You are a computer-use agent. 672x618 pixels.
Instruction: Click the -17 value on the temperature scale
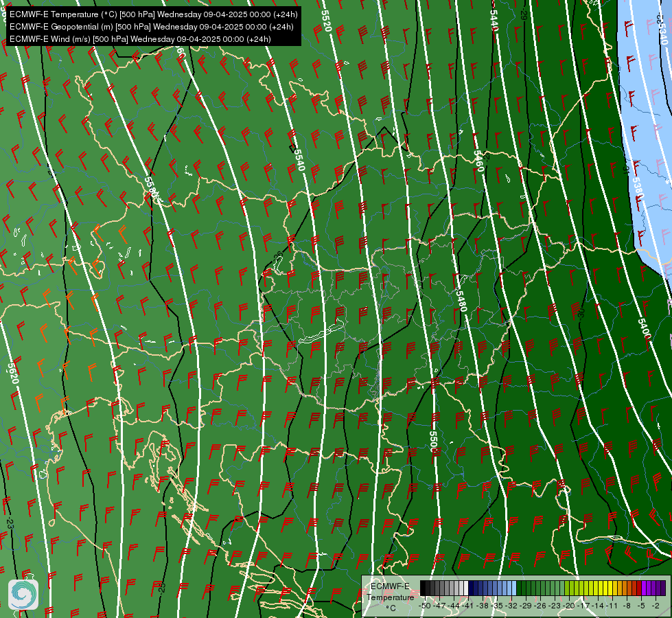coord(583,606)
